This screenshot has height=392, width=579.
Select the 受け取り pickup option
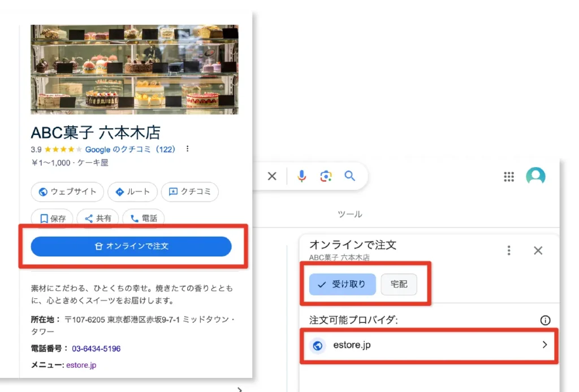342,285
